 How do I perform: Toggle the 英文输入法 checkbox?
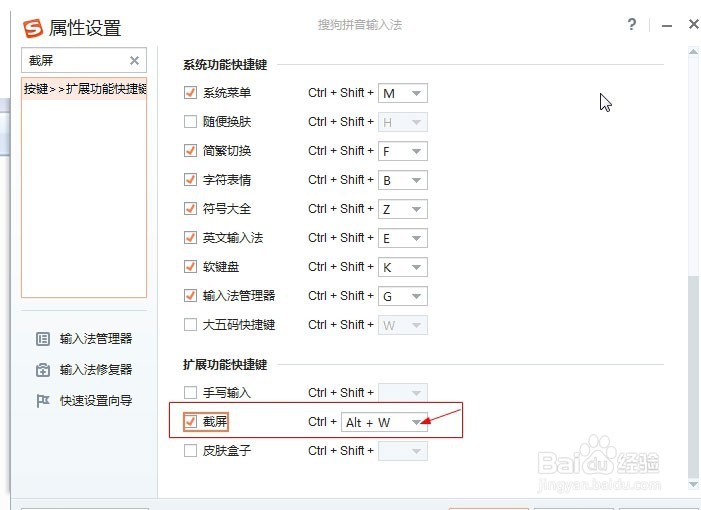click(190, 237)
